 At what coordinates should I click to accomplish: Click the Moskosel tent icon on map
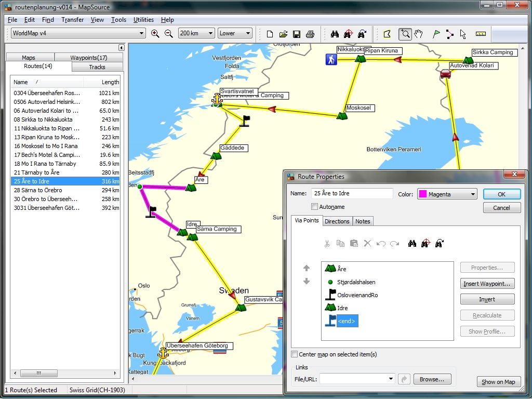342,116
